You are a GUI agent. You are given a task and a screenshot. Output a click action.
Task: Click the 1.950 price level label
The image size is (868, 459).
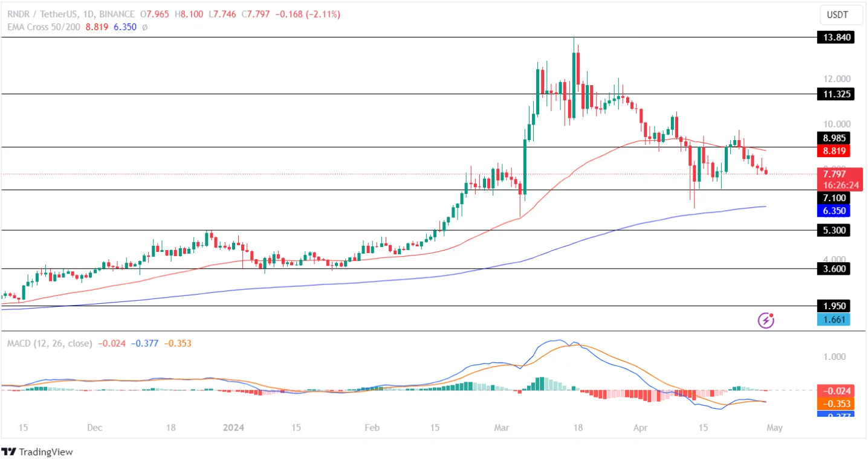tap(834, 306)
